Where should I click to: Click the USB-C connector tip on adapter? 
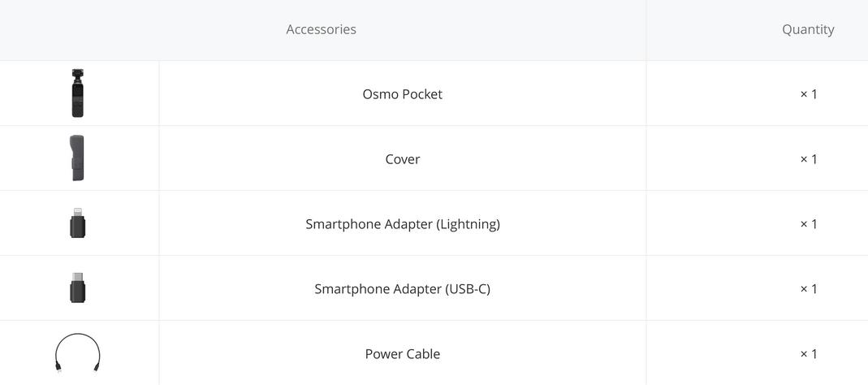(x=77, y=277)
